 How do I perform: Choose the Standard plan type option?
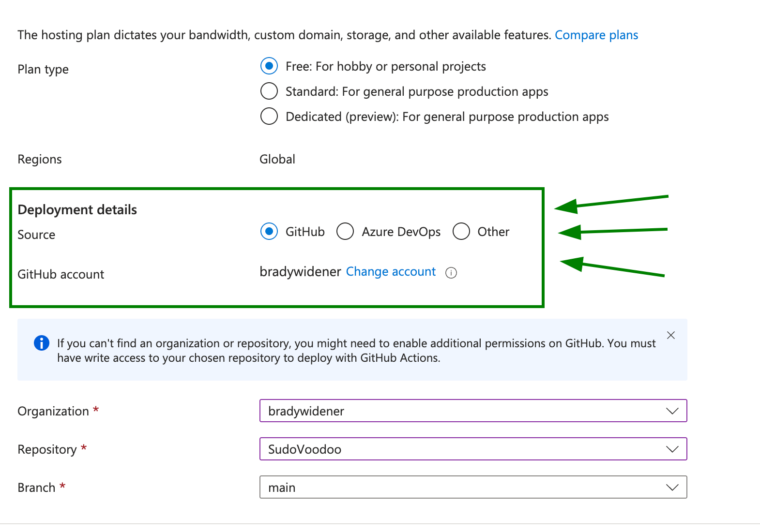pyautogui.click(x=269, y=91)
